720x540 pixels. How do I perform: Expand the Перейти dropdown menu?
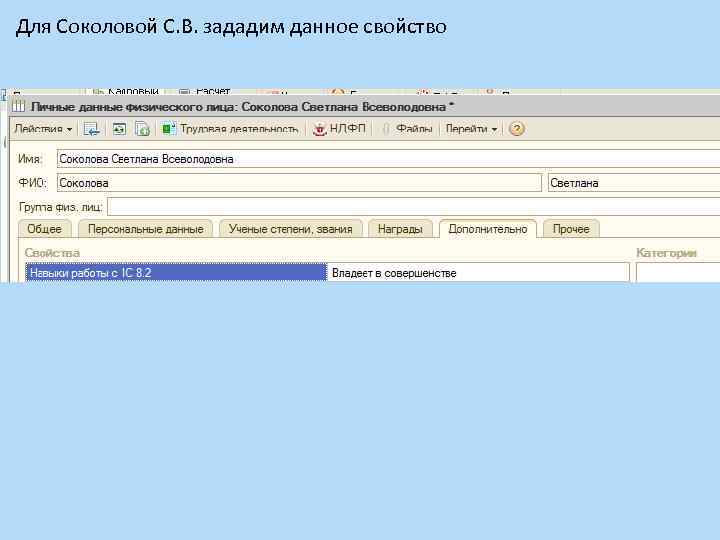click(472, 129)
